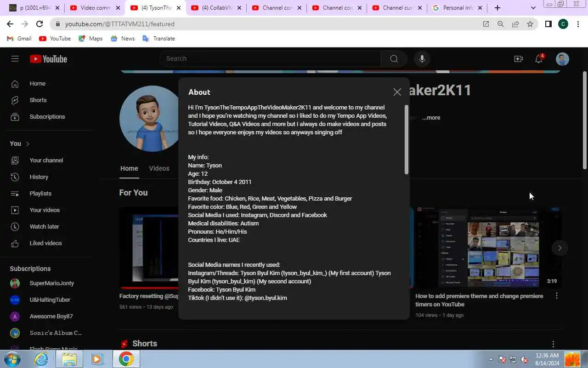The image size is (588, 368).
Task: Open options menu for premiere theme video
Action: point(557,296)
